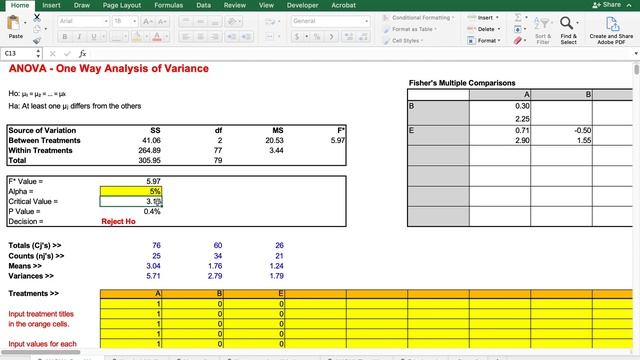The height and width of the screenshot is (360, 640).
Task: Click the Clear eraser icon
Action: pos(518,40)
